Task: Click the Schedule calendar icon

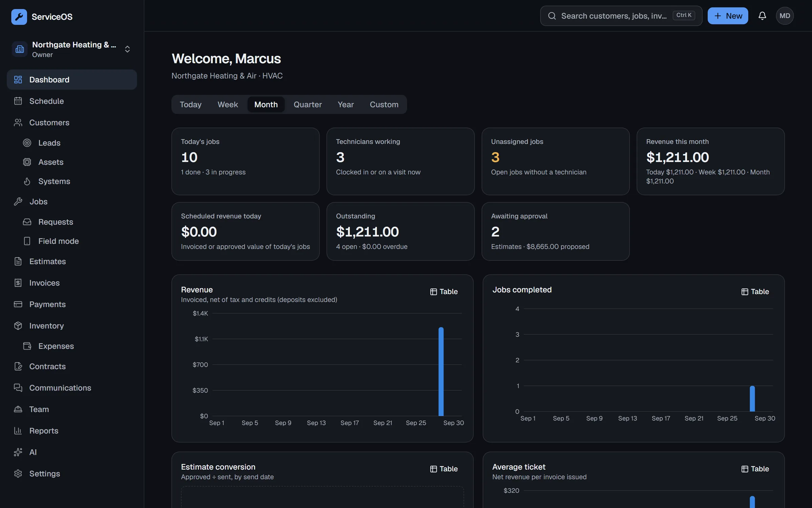Action: [18, 101]
